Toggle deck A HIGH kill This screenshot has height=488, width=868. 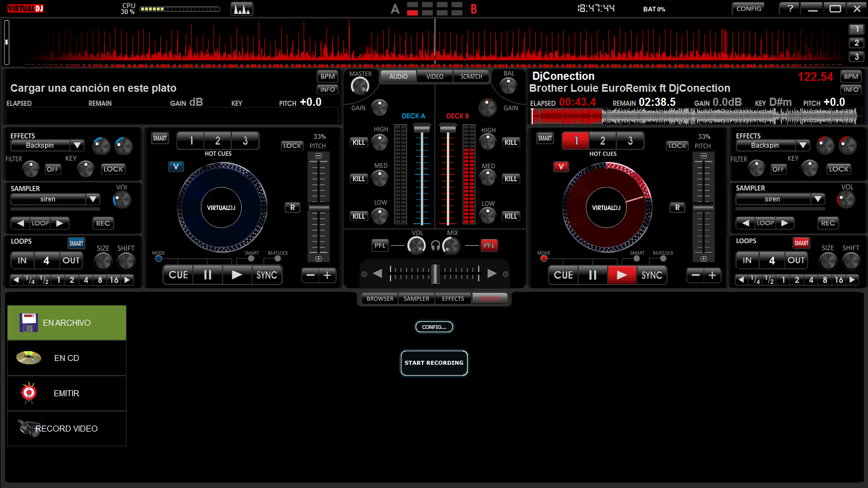[359, 142]
